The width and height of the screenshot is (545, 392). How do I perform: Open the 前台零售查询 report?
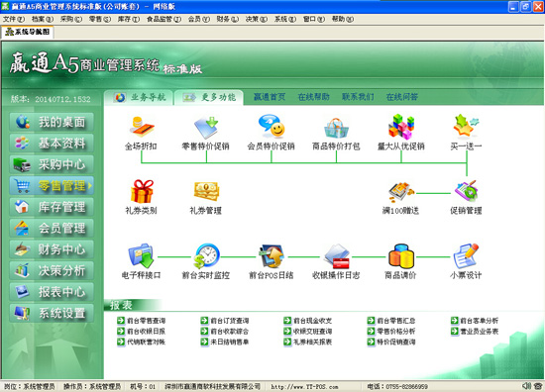coord(142,321)
